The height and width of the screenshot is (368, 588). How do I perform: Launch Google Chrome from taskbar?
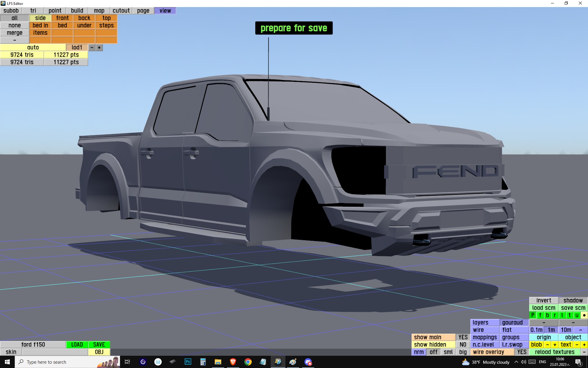click(248, 362)
